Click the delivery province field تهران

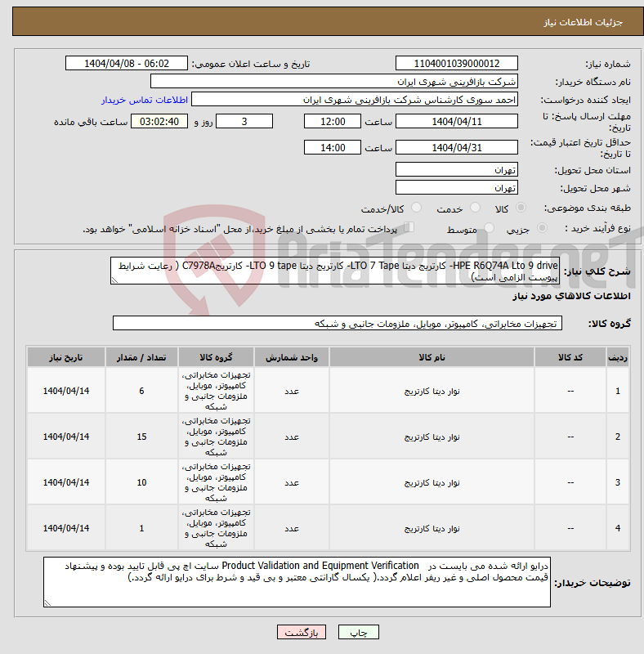click(457, 170)
